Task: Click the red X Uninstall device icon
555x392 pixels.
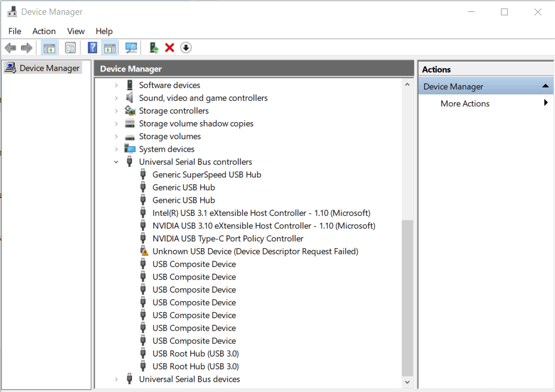Action: pyautogui.click(x=169, y=48)
